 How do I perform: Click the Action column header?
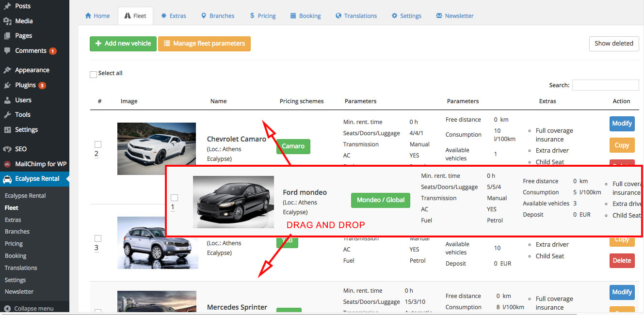[621, 101]
